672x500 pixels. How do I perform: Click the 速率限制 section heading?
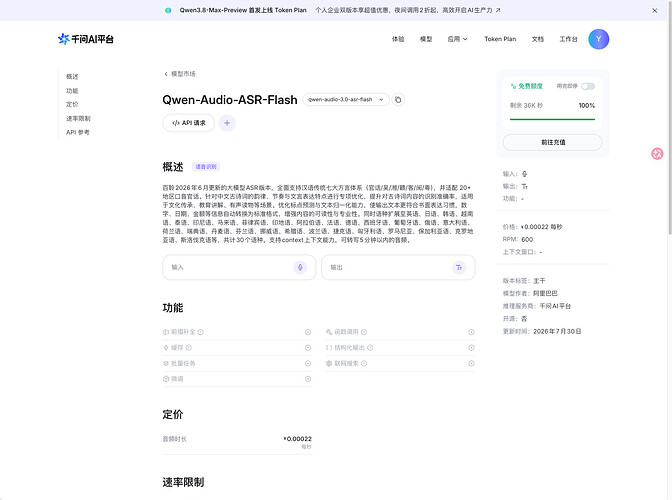(x=183, y=482)
